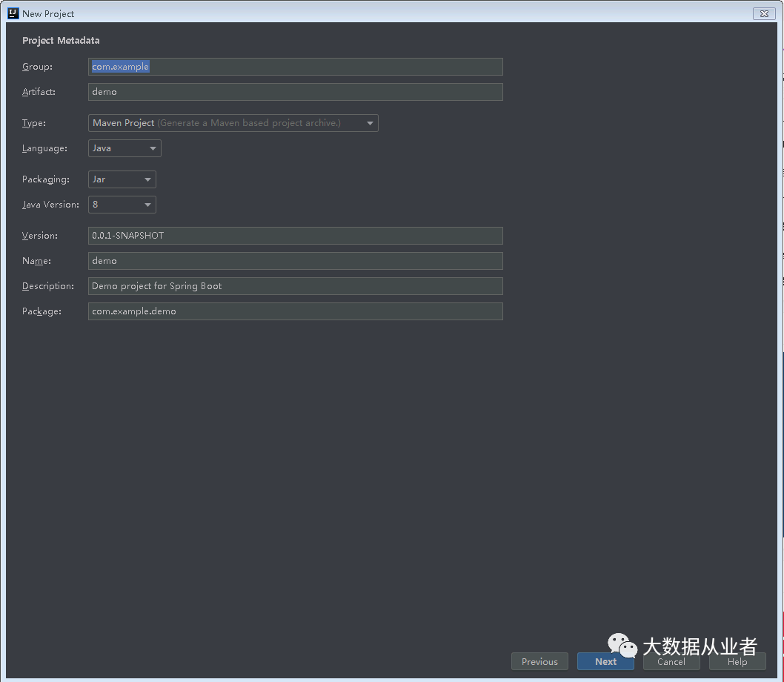Screen dimensions: 784x682
Task: Click the Artifact input field
Action: pos(296,92)
